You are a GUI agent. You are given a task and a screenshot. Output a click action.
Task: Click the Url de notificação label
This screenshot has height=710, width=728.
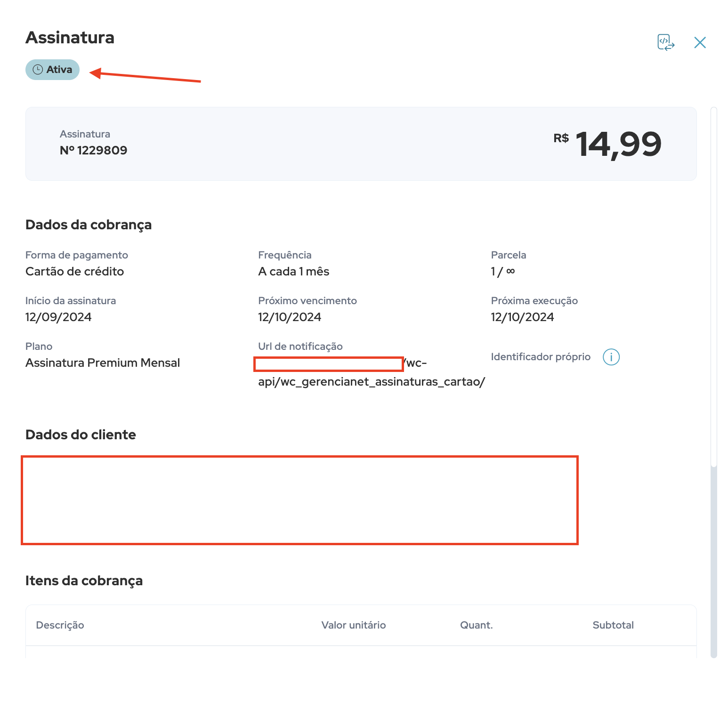pyautogui.click(x=300, y=347)
